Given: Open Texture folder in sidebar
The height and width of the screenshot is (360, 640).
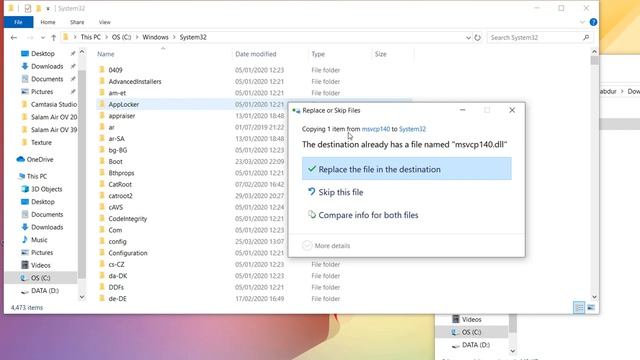Looking at the screenshot, I should 41,142.
